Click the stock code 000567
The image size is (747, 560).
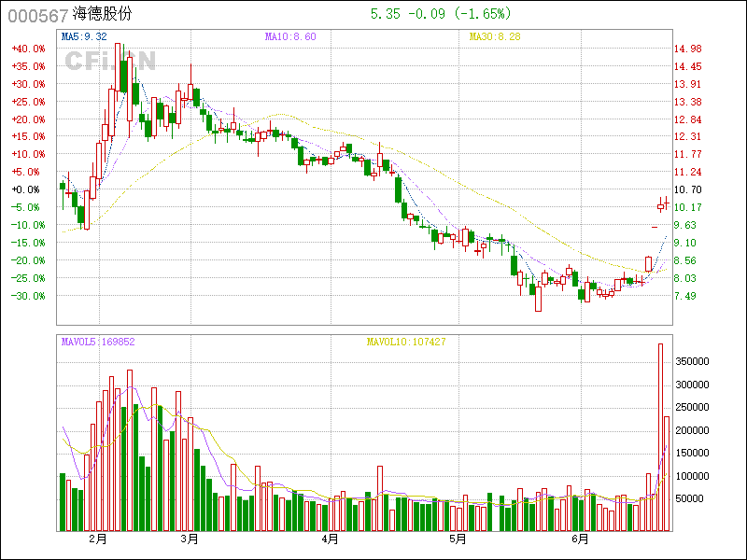(x=36, y=15)
